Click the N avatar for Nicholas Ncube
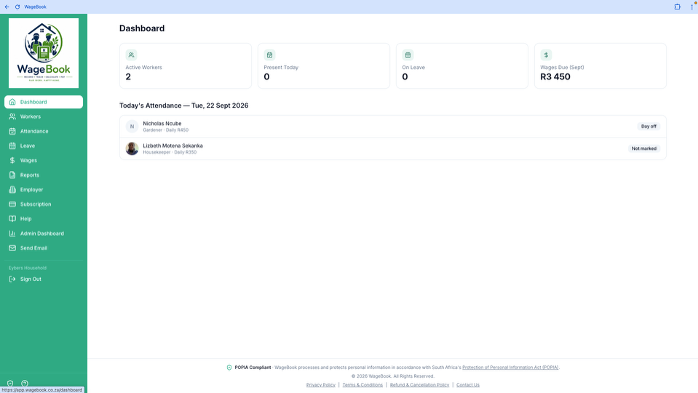698x393 pixels. pyautogui.click(x=132, y=126)
